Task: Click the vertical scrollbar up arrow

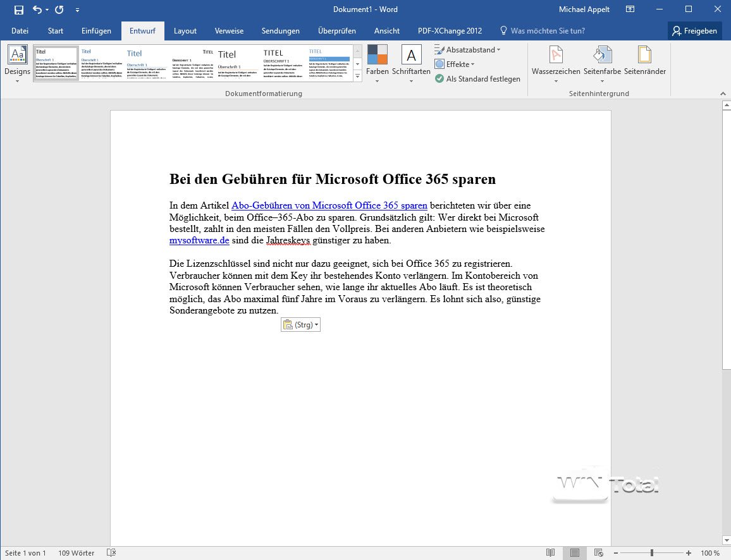Action: (727, 106)
